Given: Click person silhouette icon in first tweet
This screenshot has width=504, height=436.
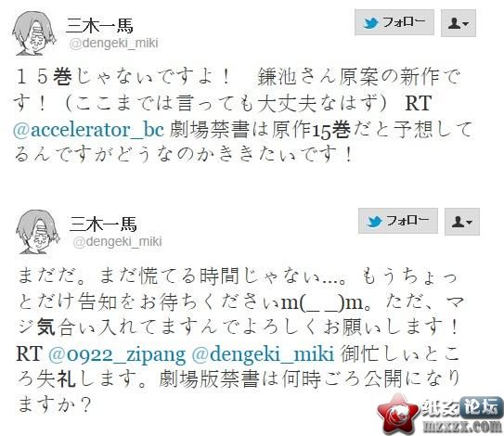Looking at the screenshot, I should (x=455, y=23).
